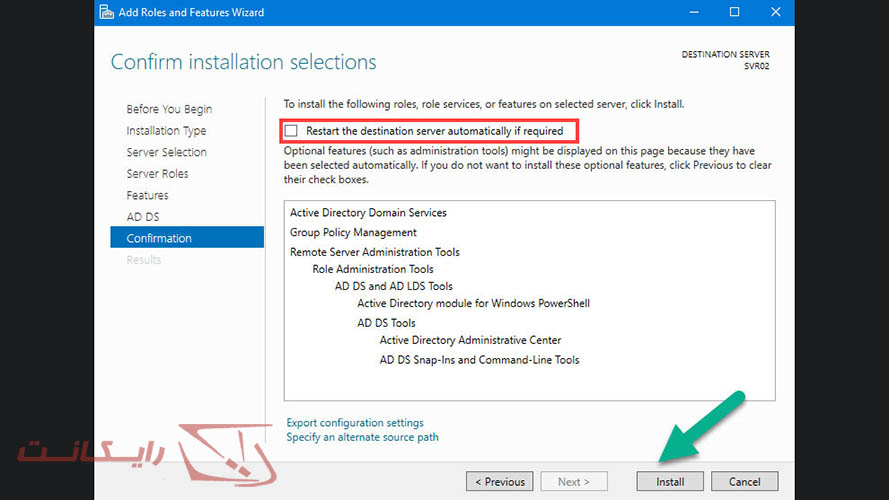
Task: Enable automatic restart of destination server checkbox
Action: tap(292, 131)
